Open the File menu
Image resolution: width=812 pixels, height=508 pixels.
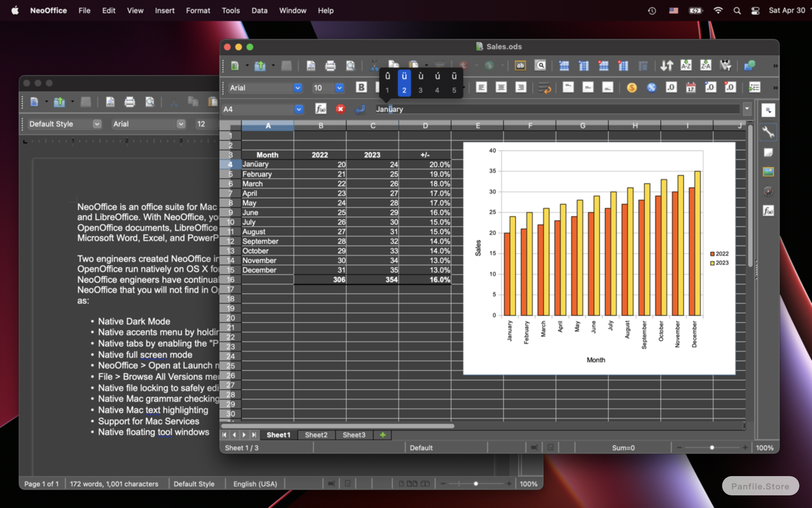(84, 10)
